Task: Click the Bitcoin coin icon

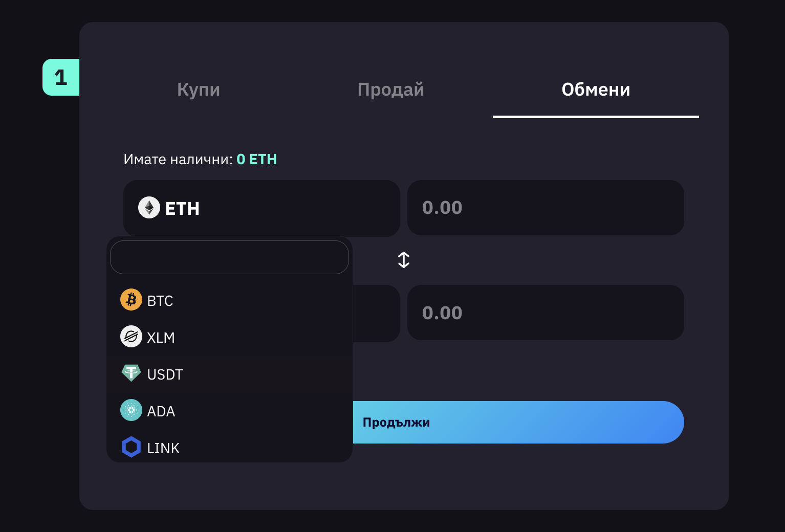Action: click(x=131, y=299)
